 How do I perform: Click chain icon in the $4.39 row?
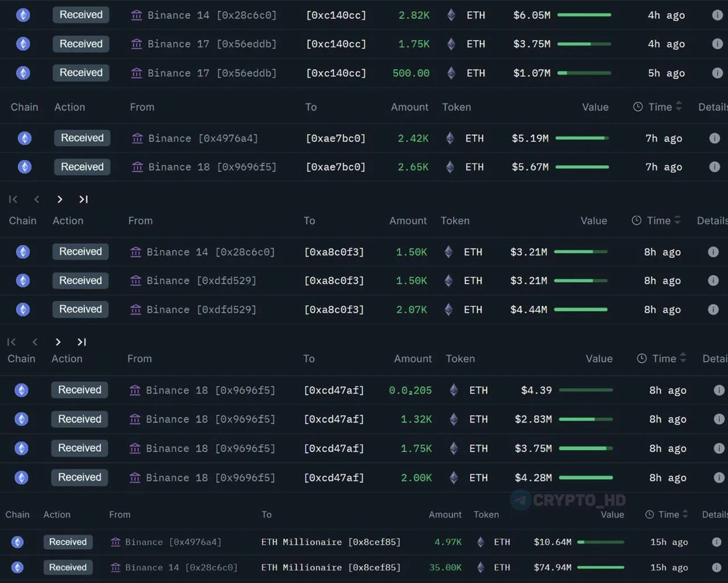[21, 390]
